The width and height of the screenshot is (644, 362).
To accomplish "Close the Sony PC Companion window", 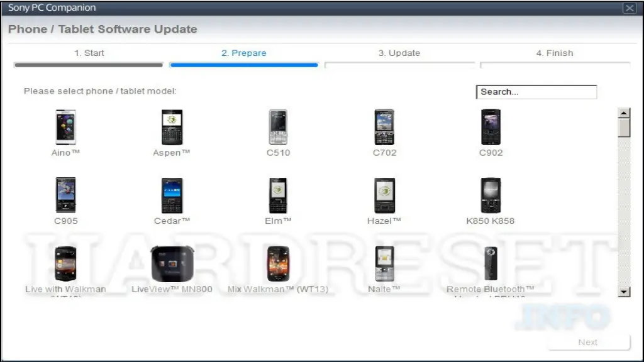I will point(629,8).
